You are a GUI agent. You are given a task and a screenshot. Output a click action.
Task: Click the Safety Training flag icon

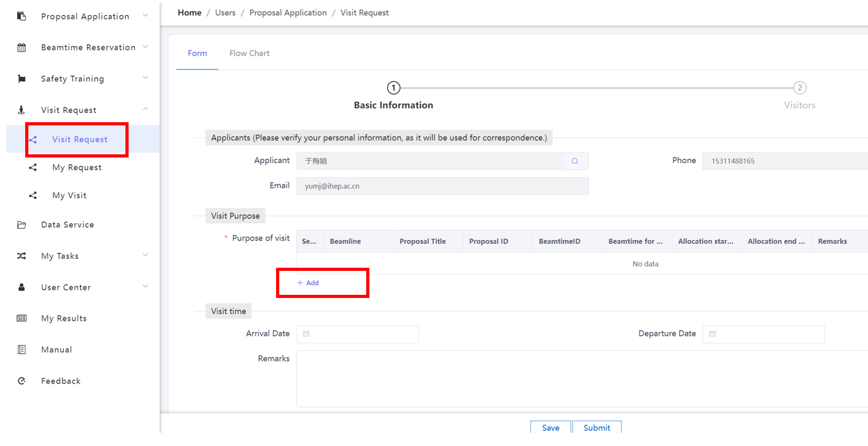[21, 79]
